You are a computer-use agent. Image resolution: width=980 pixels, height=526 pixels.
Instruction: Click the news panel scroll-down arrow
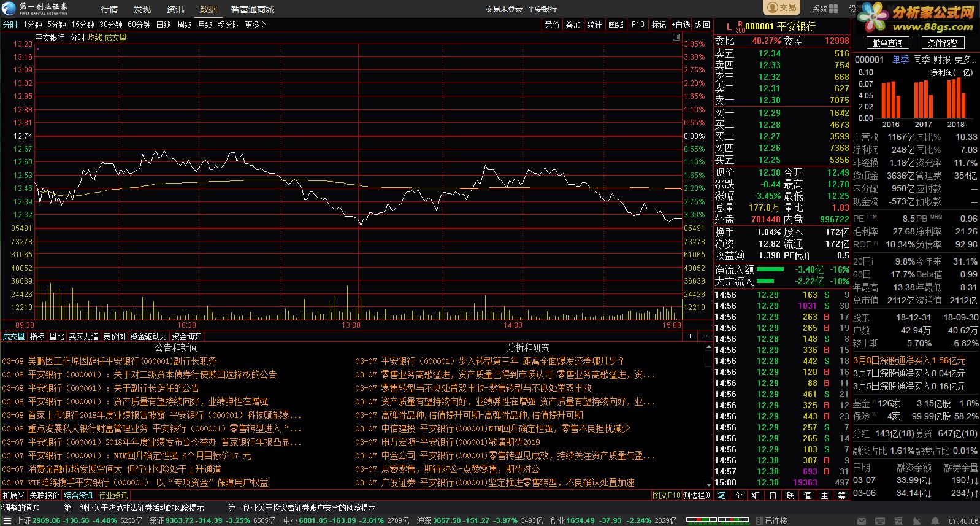pos(708,484)
